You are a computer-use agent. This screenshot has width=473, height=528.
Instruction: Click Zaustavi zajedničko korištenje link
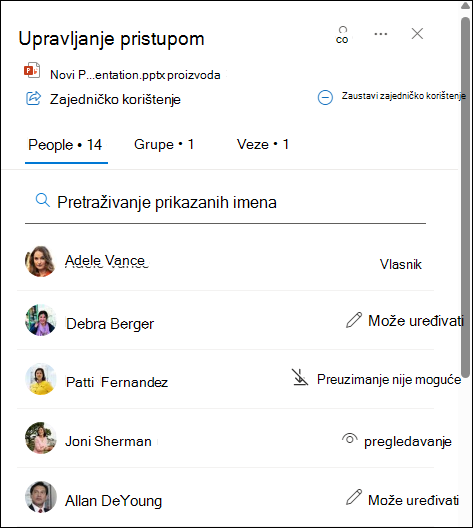pyautogui.click(x=404, y=96)
